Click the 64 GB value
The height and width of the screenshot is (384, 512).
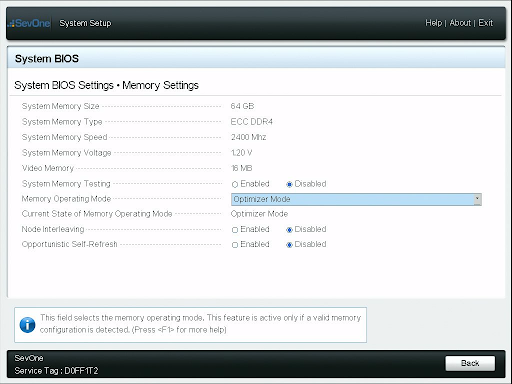pos(242,106)
